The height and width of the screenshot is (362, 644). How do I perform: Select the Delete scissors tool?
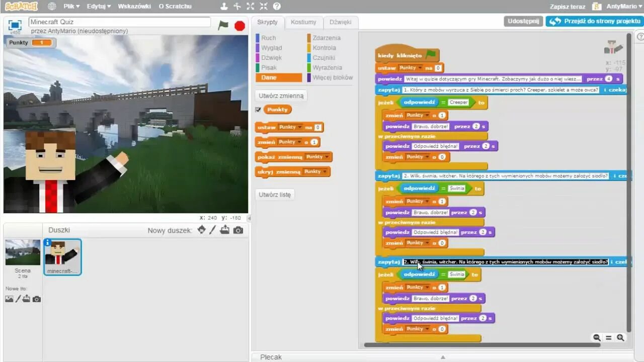(237, 7)
